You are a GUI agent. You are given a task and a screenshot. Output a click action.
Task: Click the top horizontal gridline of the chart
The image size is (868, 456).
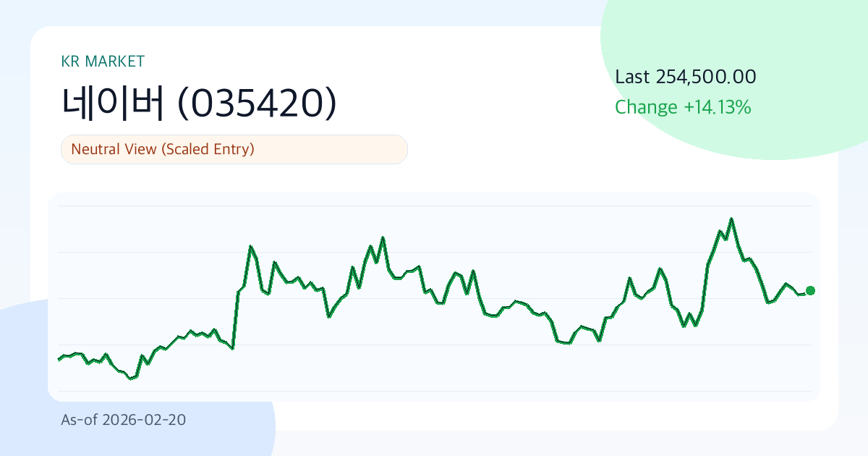(434, 206)
